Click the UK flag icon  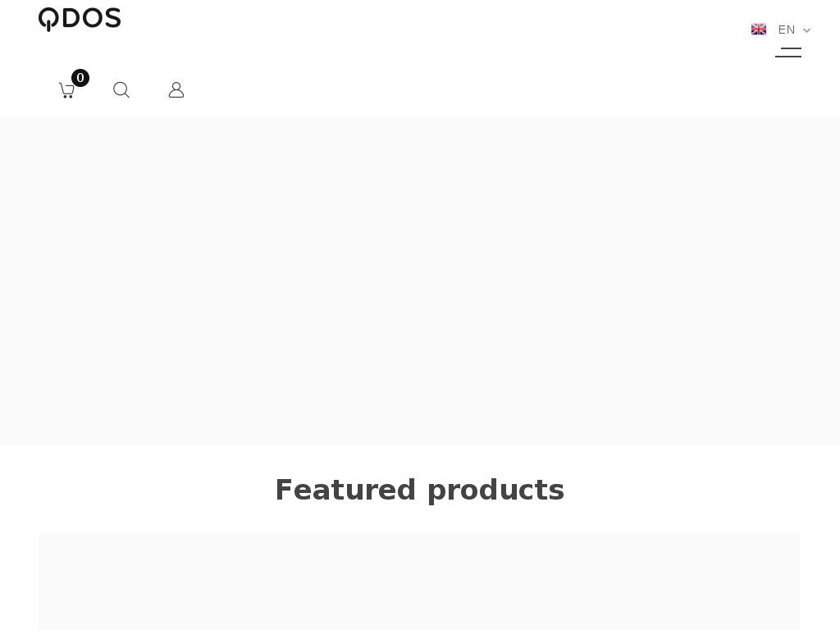point(759,30)
